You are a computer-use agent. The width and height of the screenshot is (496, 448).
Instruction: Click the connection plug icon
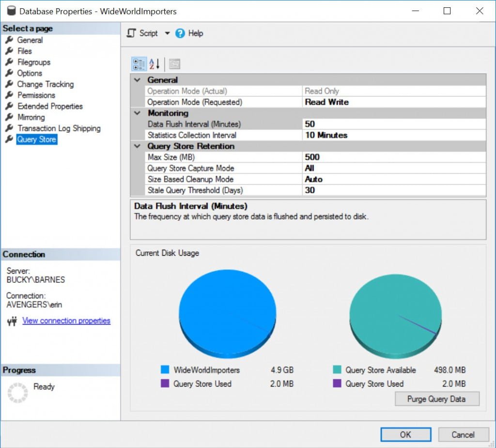(x=12, y=321)
